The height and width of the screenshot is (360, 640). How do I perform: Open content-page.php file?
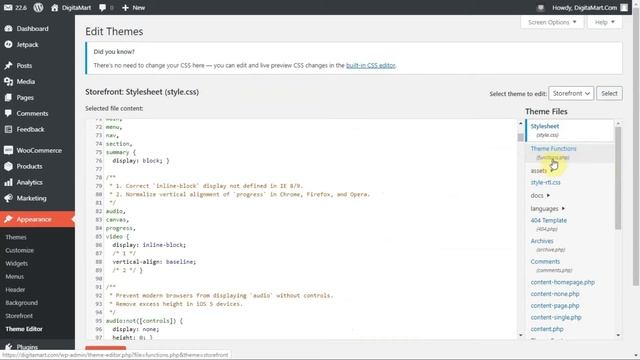(555, 306)
